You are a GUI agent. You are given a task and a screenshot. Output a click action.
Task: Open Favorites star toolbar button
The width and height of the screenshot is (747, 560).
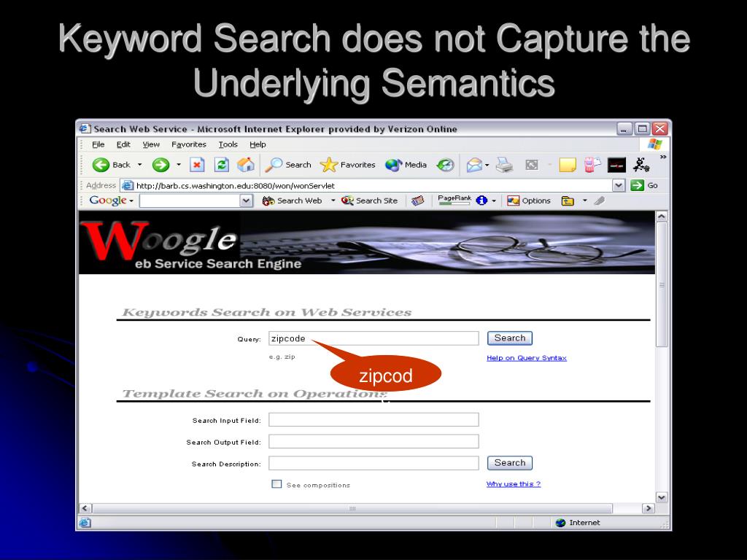click(x=348, y=165)
